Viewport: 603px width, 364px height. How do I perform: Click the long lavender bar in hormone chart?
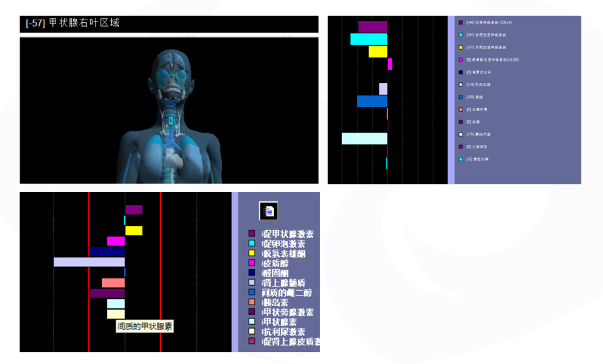click(89, 262)
